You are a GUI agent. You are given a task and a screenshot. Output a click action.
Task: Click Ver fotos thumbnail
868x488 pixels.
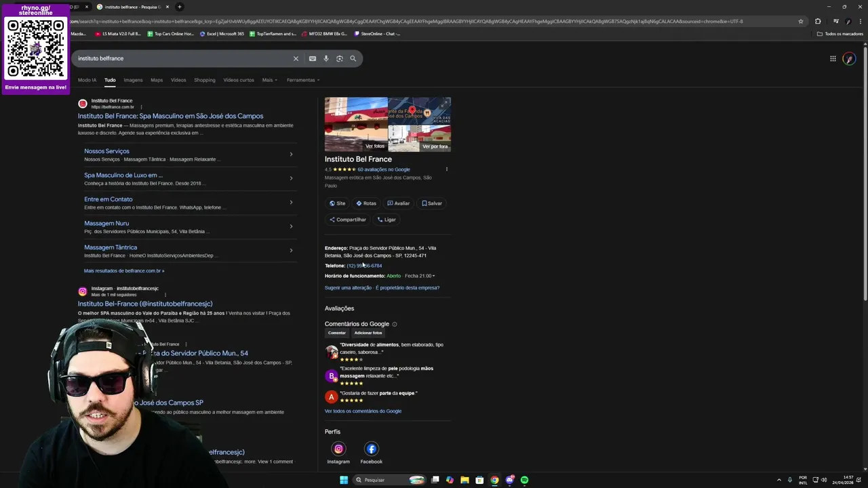point(356,124)
